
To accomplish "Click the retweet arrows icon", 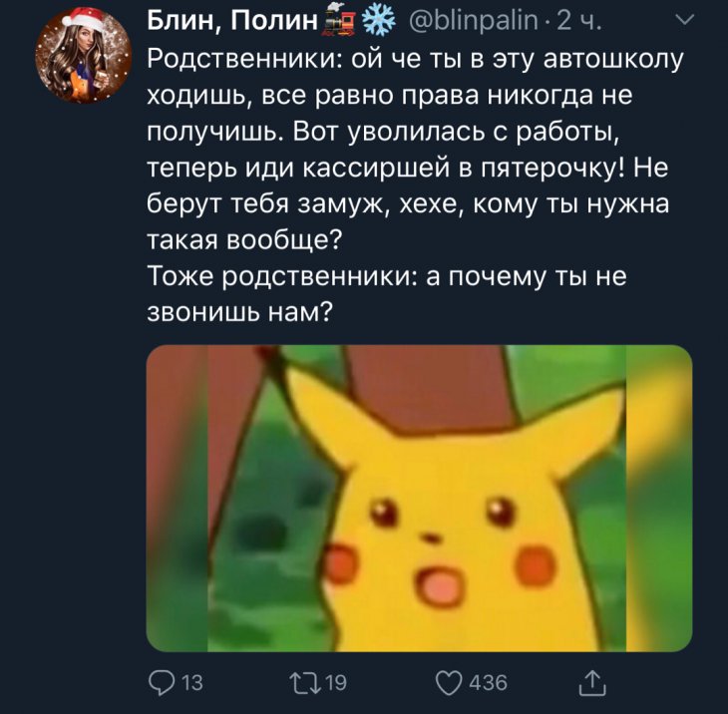I will tap(304, 683).
